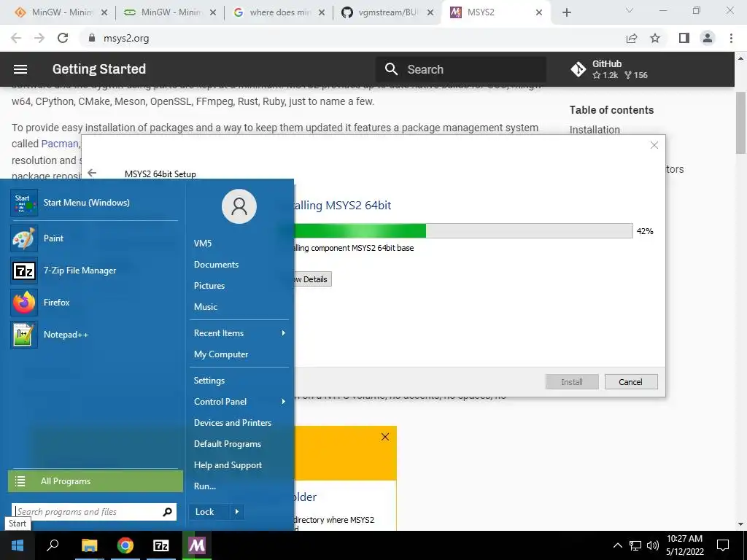Click the search magnifier in start menu search

(x=167, y=512)
